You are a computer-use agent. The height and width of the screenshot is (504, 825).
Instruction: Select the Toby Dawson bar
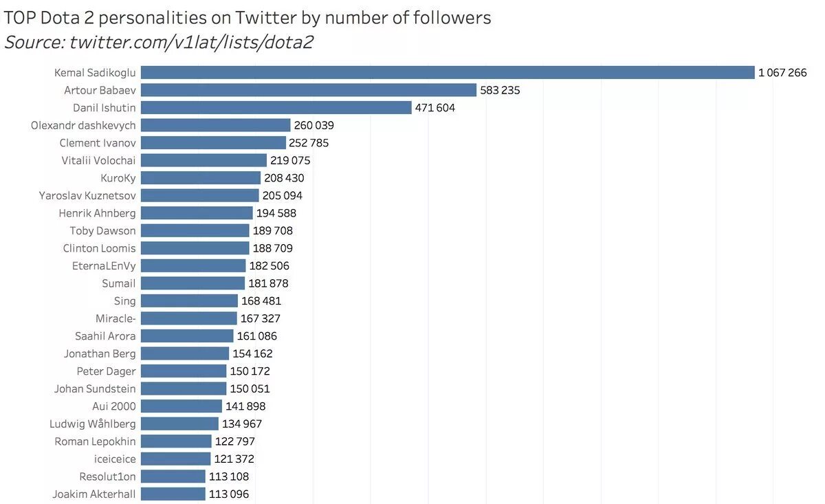[195, 230]
